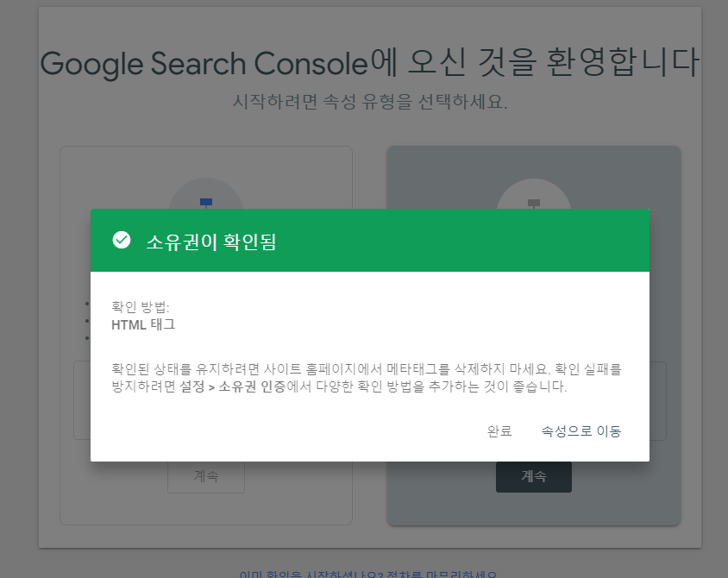The image size is (728, 578).
Task: Click the white checkmark icon in the green header
Action: 122,240
